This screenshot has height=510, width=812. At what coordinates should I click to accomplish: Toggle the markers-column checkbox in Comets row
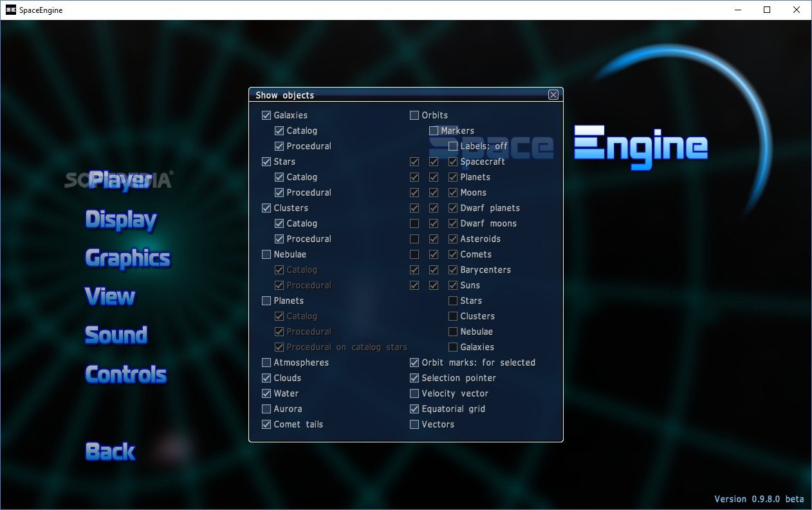[434, 254]
